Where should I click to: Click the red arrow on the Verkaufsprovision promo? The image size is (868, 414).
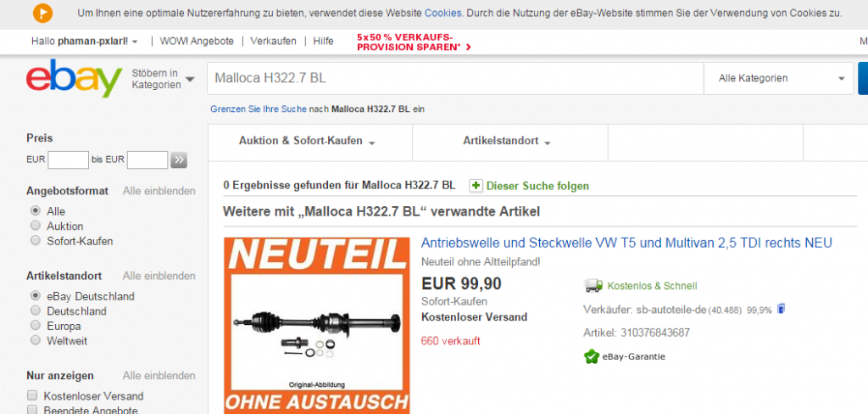(x=468, y=48)
